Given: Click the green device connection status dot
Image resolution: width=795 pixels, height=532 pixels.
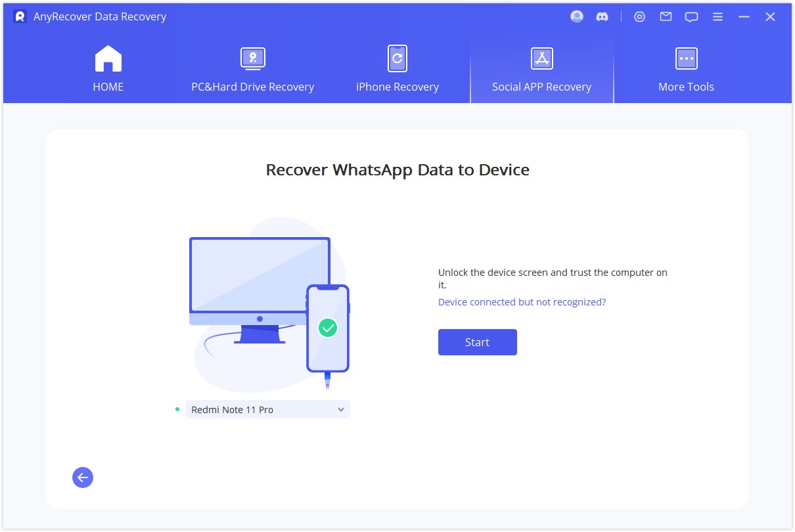Looking at the screenshot, I should (x=176, y=409).
